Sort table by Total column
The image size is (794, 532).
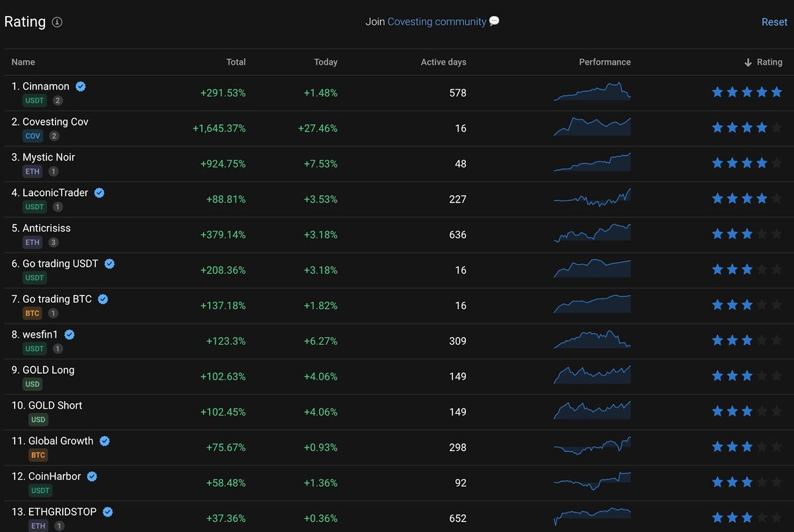point(236,62)
